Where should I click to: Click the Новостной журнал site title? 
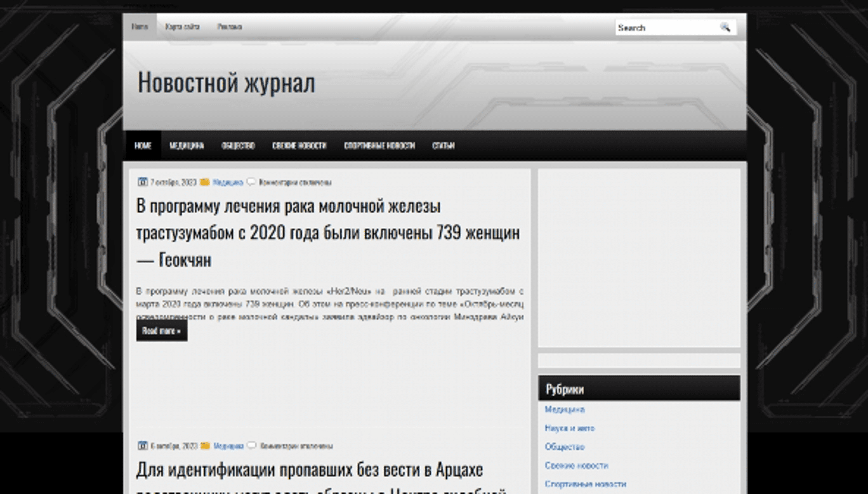226,82
